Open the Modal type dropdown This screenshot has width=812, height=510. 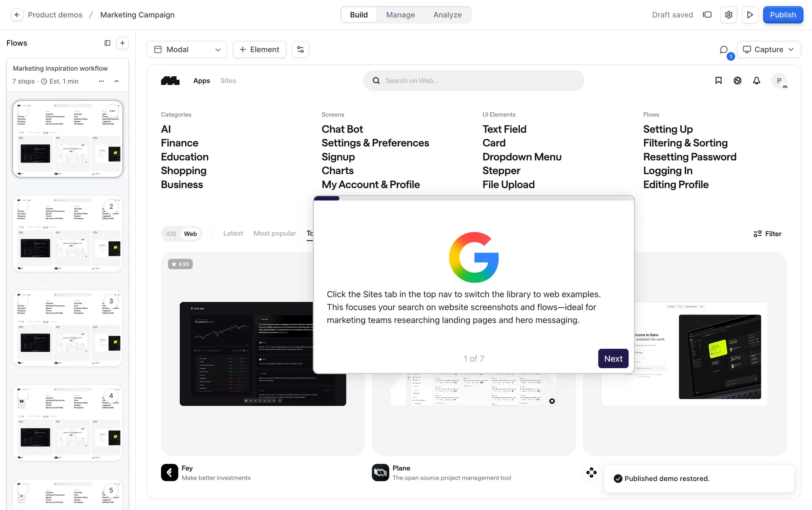187,50
